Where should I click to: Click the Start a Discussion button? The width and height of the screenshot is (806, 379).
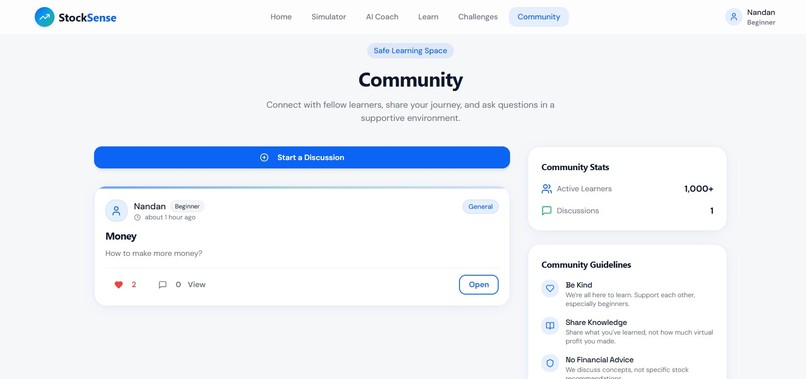(302, 157)
